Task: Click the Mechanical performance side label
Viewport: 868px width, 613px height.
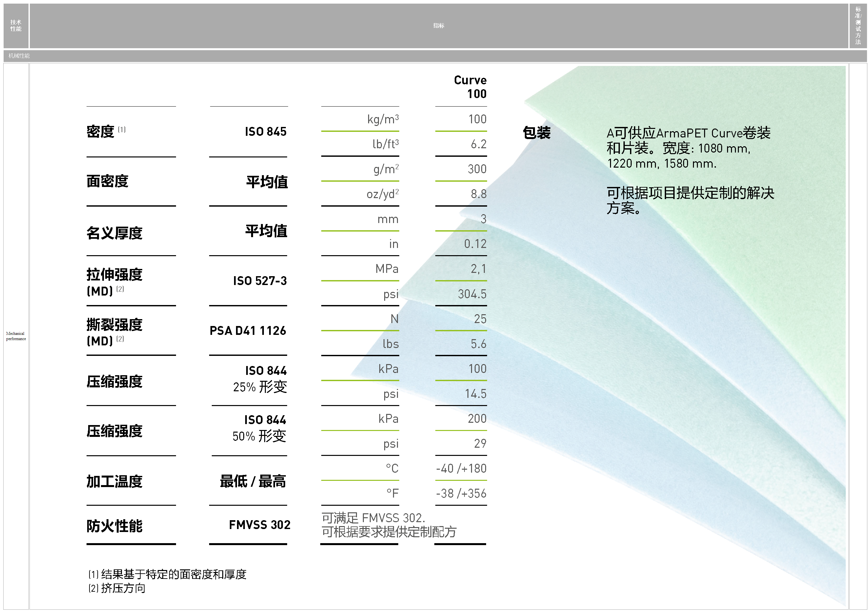Action: [16, 336]
